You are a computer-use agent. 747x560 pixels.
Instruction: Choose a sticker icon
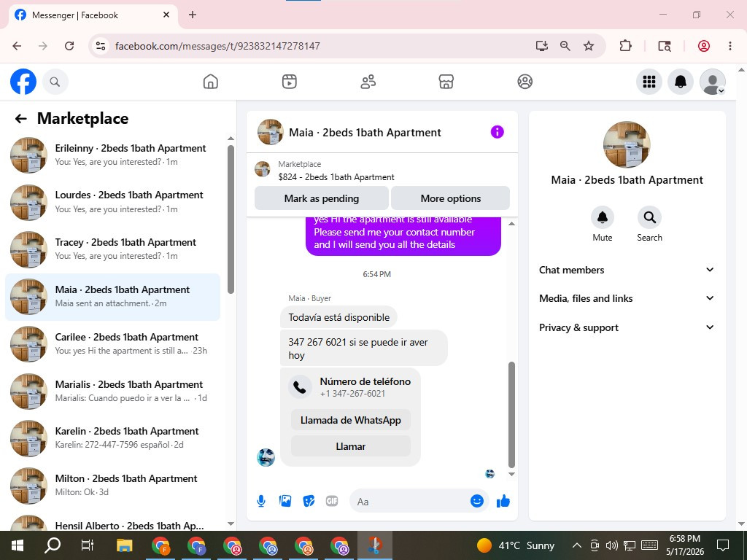309,501
